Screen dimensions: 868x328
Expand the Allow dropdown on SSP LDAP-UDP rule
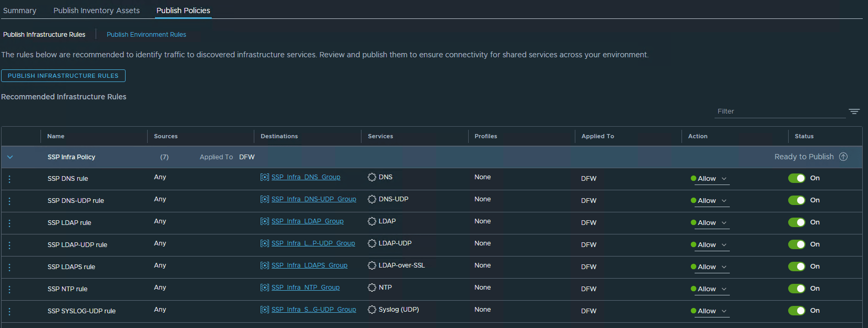pos(712,245)
